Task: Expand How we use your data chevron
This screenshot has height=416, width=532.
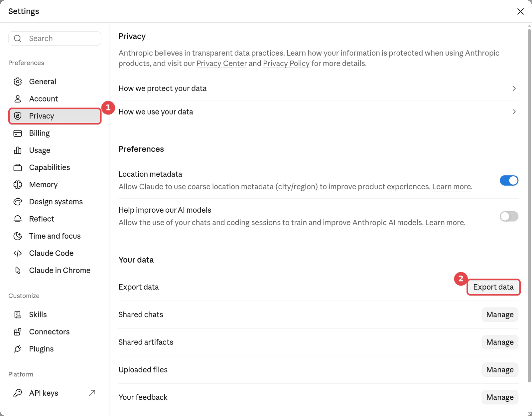Action: click(x=514, y=112)
